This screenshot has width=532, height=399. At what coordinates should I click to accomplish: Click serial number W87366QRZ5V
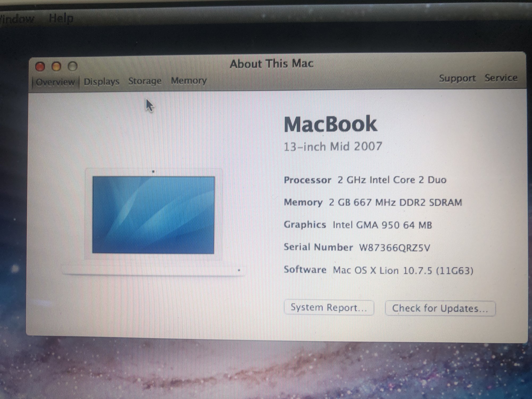pos(394,248)
